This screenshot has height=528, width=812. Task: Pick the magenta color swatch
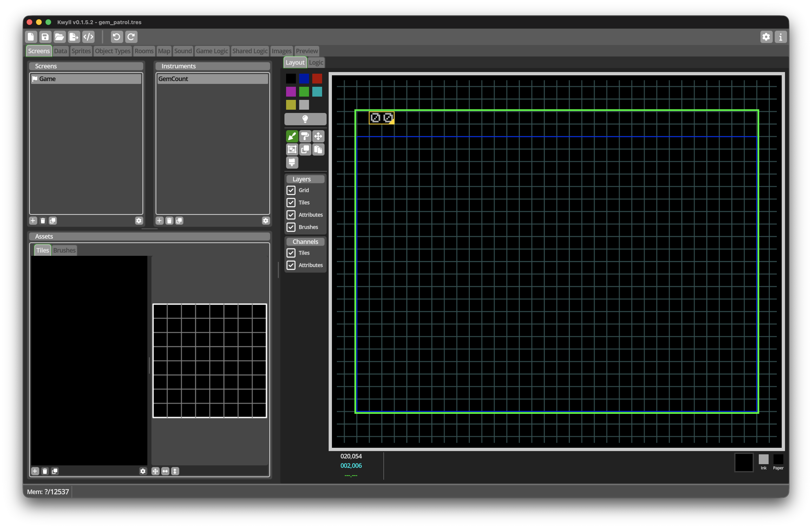coord(291,92)
